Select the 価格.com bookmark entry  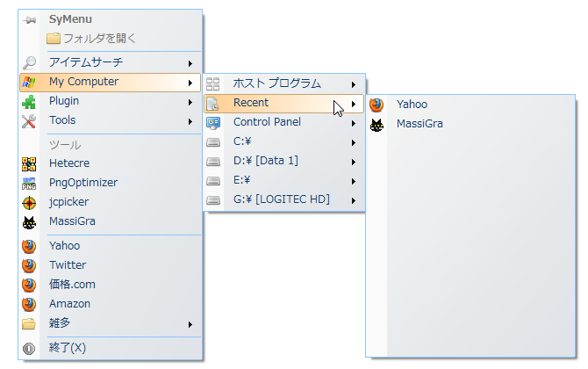point(111,285)
